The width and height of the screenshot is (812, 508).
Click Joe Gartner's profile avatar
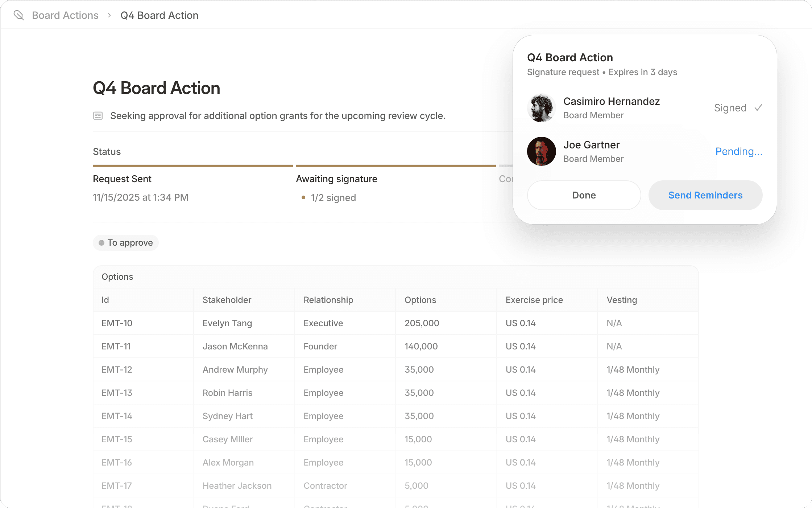pyautogui.click(x=541, y=151)
